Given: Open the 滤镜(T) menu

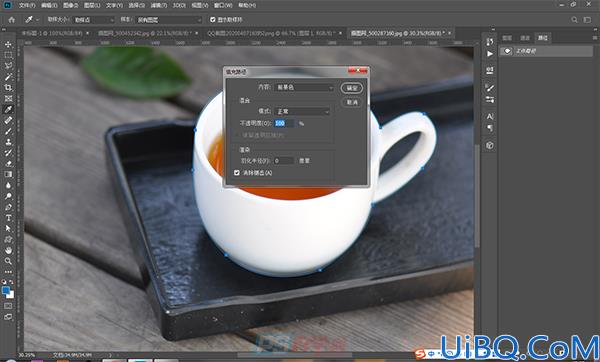Looking at the screenshot, I should point(159,5).
